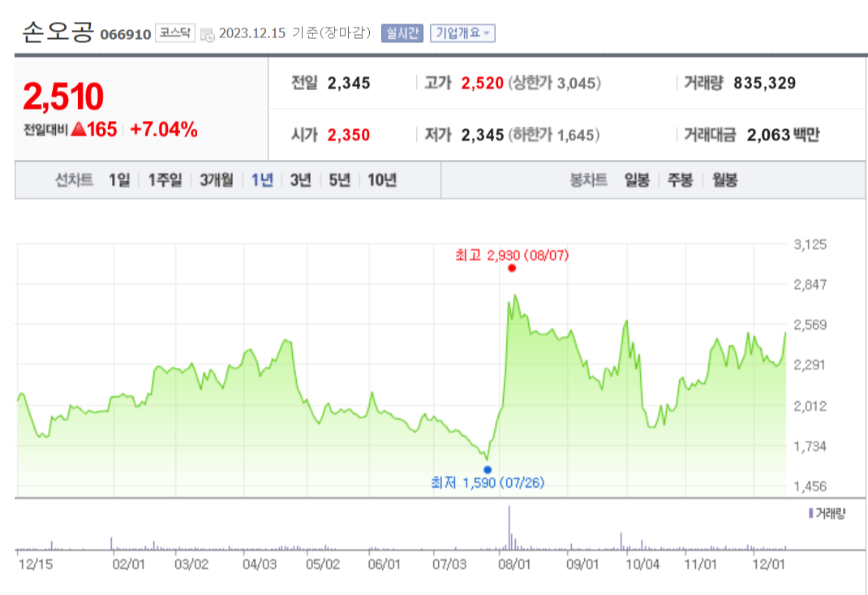Screen dimensions: 868x595
Task: Click the 12/15 x-axis date label
Action: click(x=36, y=564)
